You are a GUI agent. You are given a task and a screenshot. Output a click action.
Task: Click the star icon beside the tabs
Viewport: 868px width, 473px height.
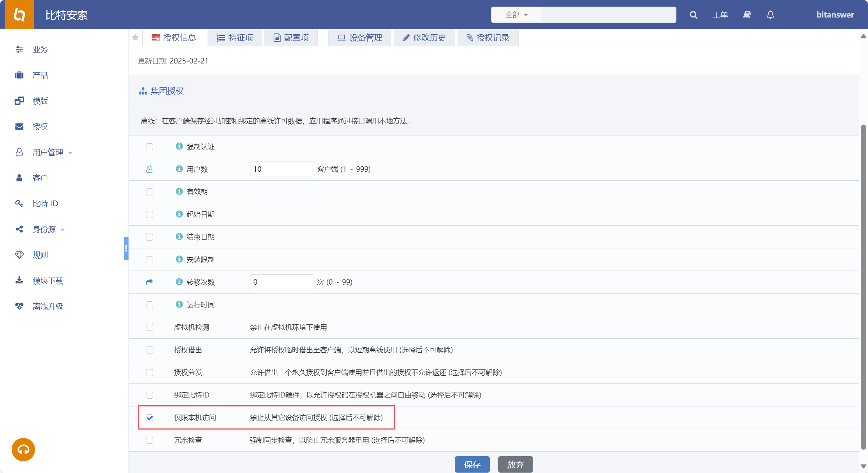pos(135,37)
